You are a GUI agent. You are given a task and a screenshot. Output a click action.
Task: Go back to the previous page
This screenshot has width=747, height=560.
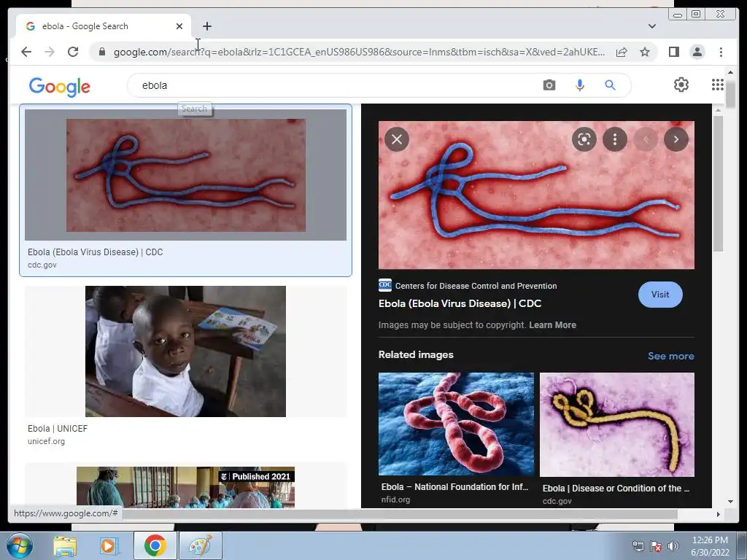pos(26,52)
